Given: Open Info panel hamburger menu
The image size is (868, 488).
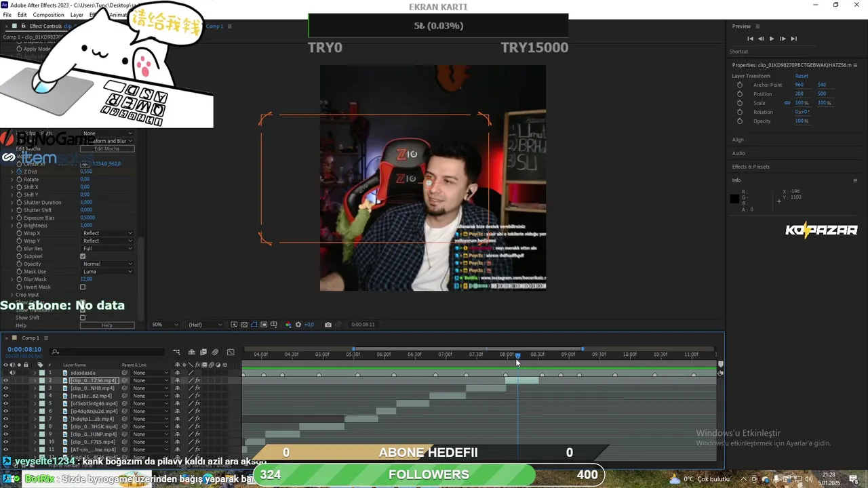Looking at the screenshot, I should (x=855, y=180).
